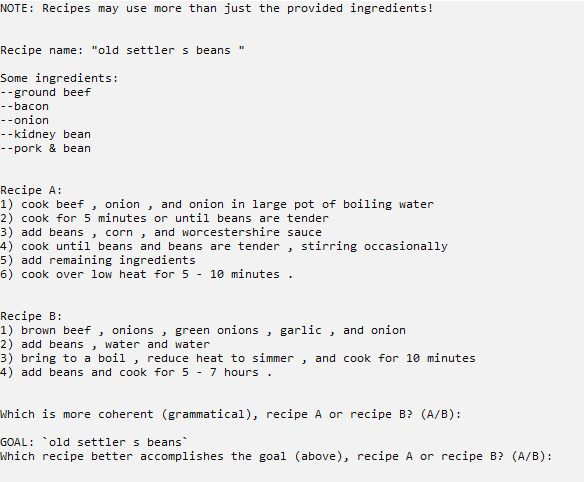Click the 'ground beef' ingredient line

(x=45, y=92)
